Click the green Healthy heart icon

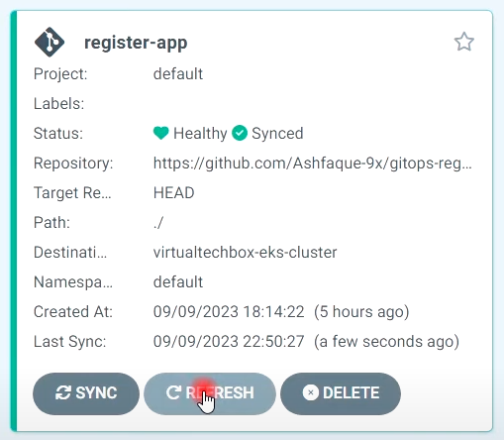click(x=161, y=133)
